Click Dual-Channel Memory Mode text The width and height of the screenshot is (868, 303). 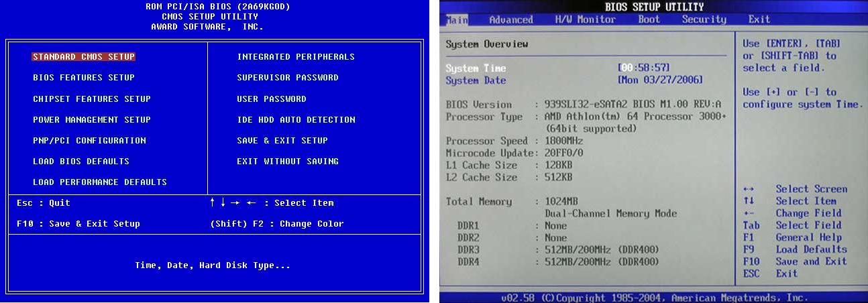[x=610, y=214]
